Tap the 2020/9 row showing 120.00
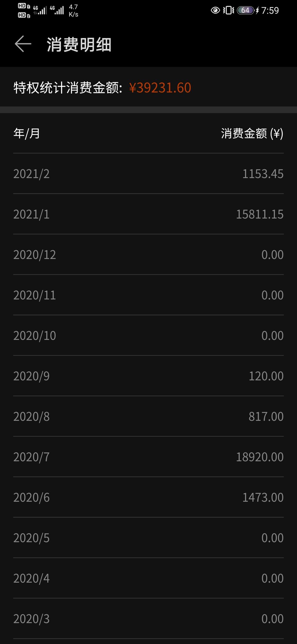The image size is (297, 644). coord(148,376)
